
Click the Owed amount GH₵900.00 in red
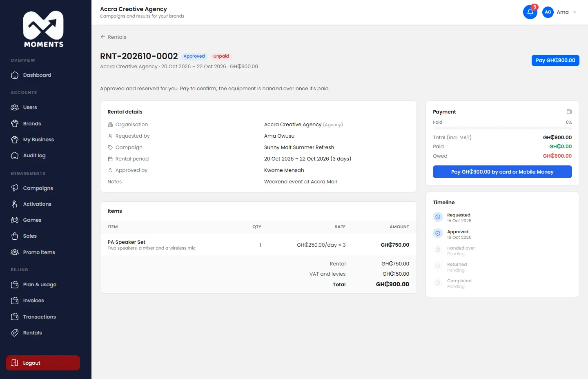pos(557,156)
